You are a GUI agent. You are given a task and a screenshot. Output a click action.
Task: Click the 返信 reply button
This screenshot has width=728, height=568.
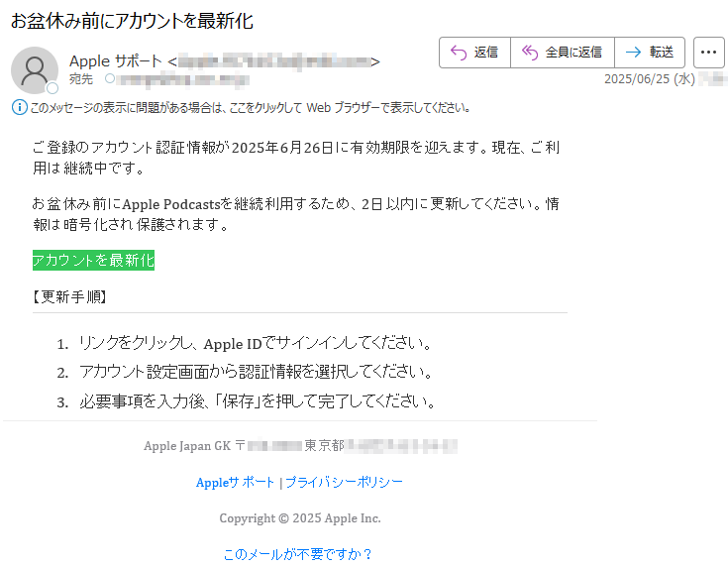click(474, 53)
